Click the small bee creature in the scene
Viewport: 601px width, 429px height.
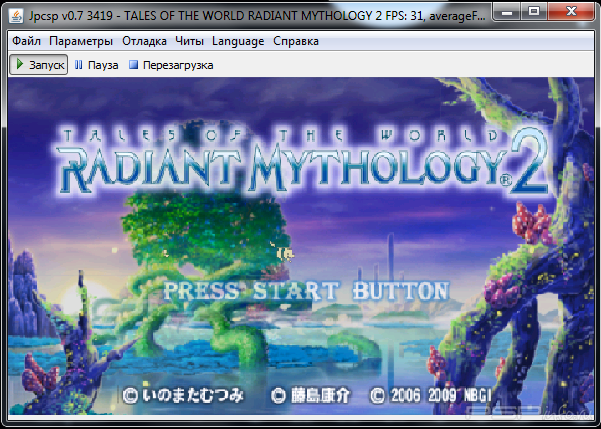point(285,253)
